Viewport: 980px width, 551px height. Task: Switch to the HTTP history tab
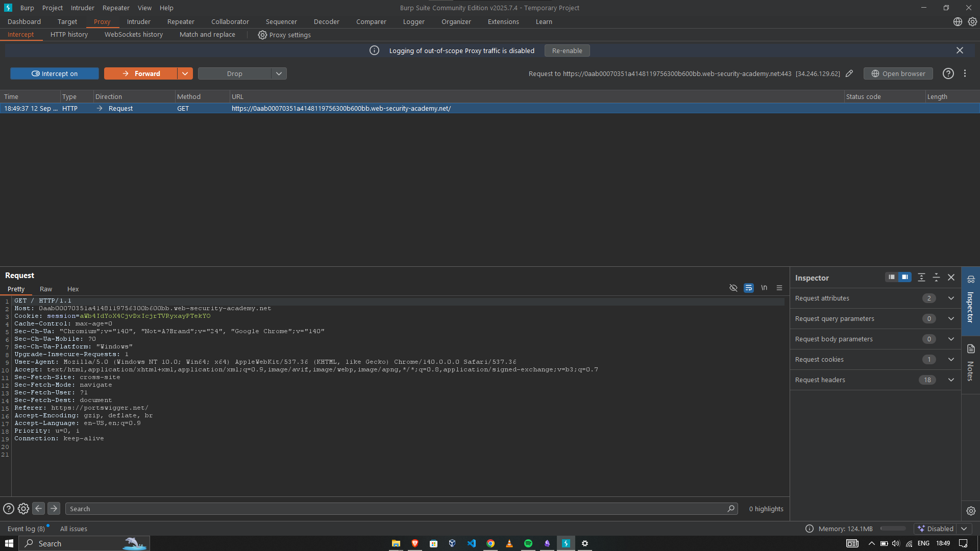click(x=69, y=35)
